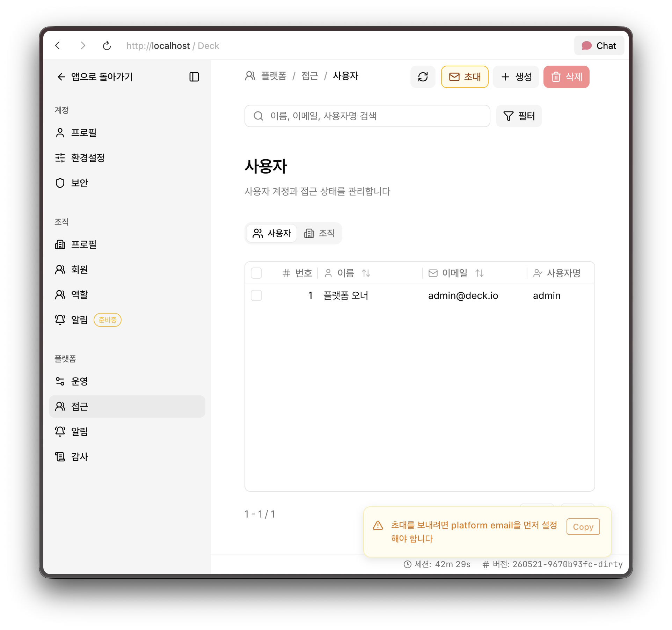Click the 번호 column header

pyautogui.click(x=297, y=273)
